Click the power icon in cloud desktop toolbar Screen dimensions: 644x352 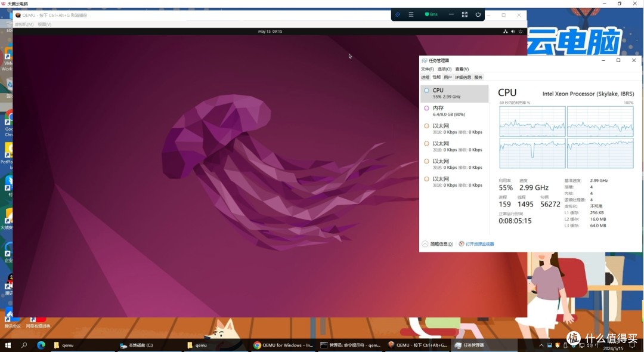tap(478, 14)
